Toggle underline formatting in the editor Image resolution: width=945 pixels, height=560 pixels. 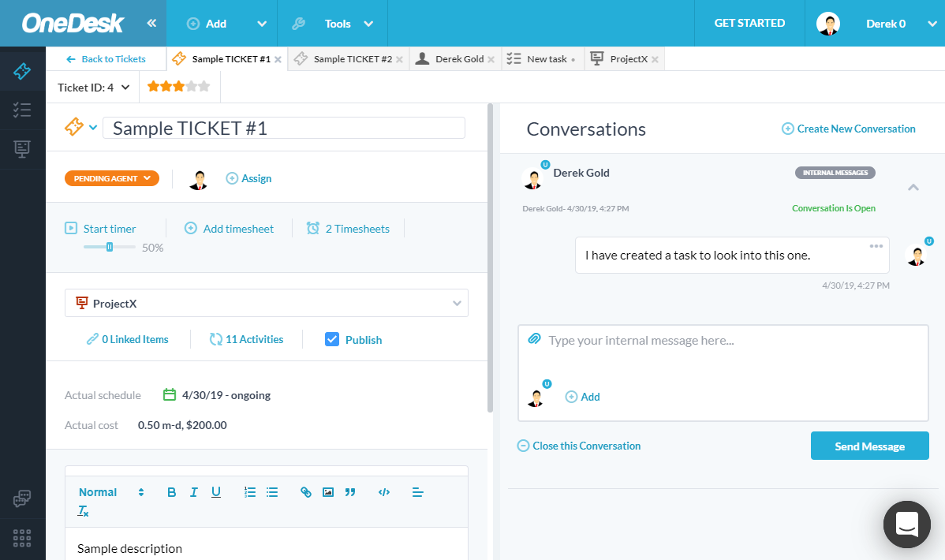(215, 491)
